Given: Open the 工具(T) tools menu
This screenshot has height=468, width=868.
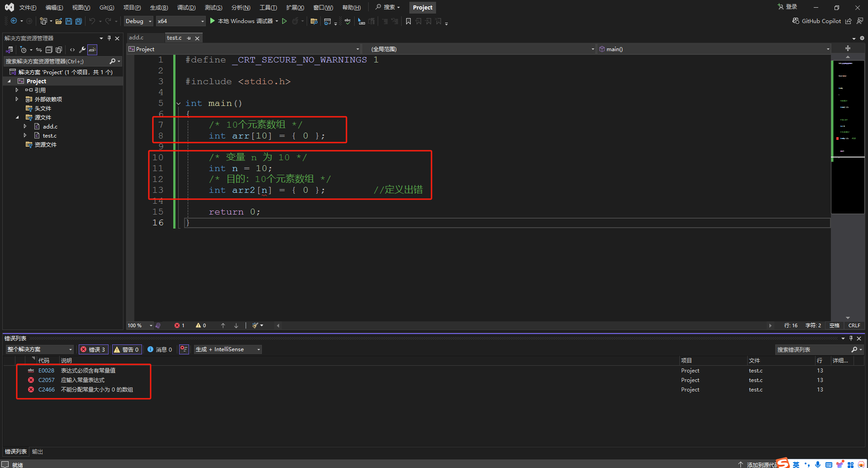Looking at the screenshot, I should [x=268, y=8].
